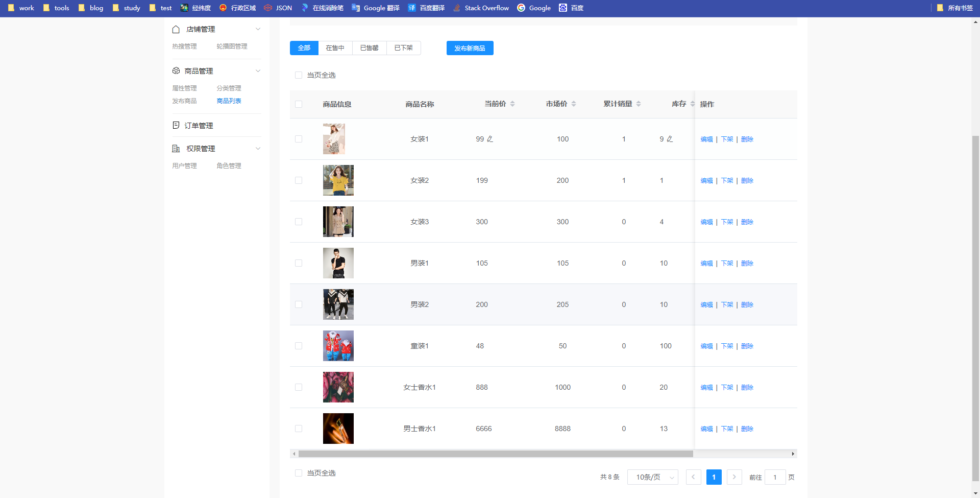980x498 pixels.
Task: Click the price edit pencil for 女装1
Action: [x=489, y=138]
